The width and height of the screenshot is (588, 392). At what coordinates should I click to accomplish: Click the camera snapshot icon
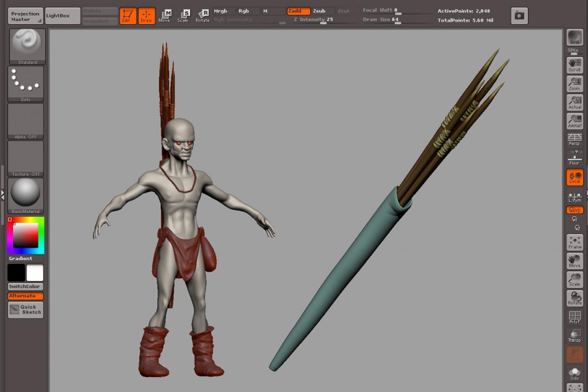519,15
